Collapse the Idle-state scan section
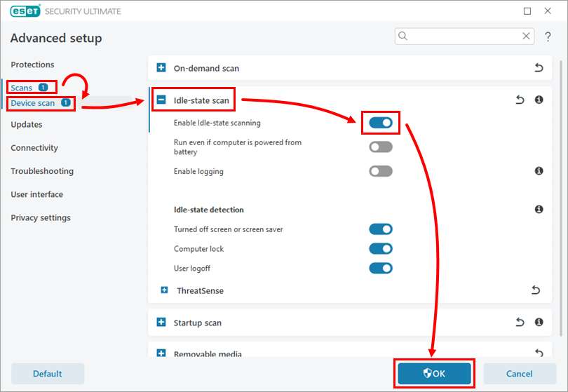The image size is (568, 392). click(161, 100)
